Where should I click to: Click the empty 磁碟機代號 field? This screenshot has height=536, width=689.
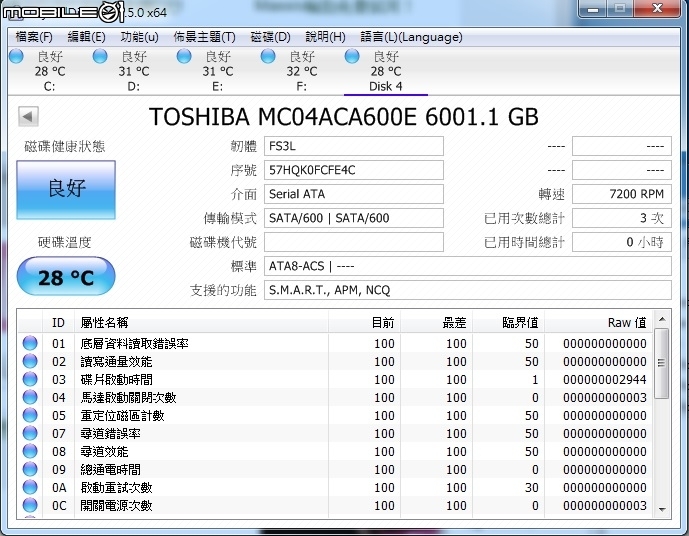point(354,242)
